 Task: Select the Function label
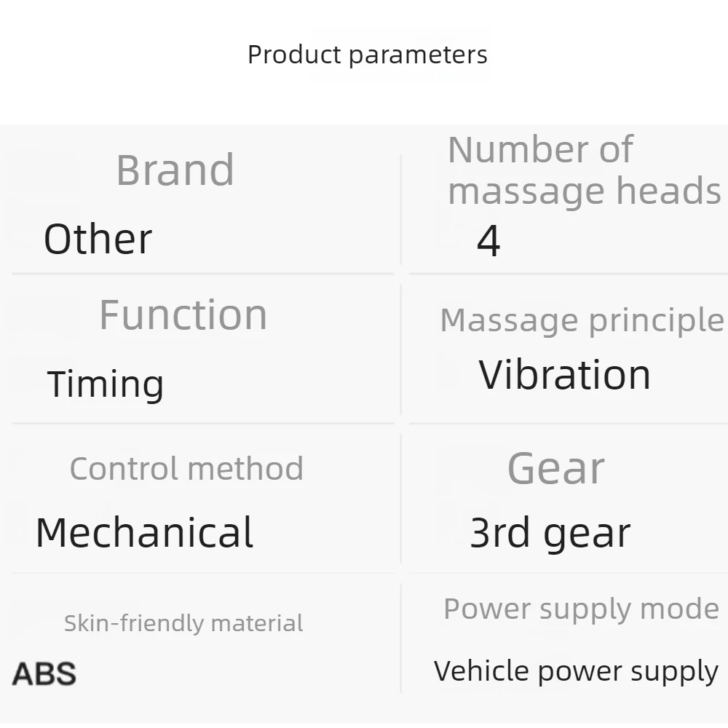(x=183, y=314)
